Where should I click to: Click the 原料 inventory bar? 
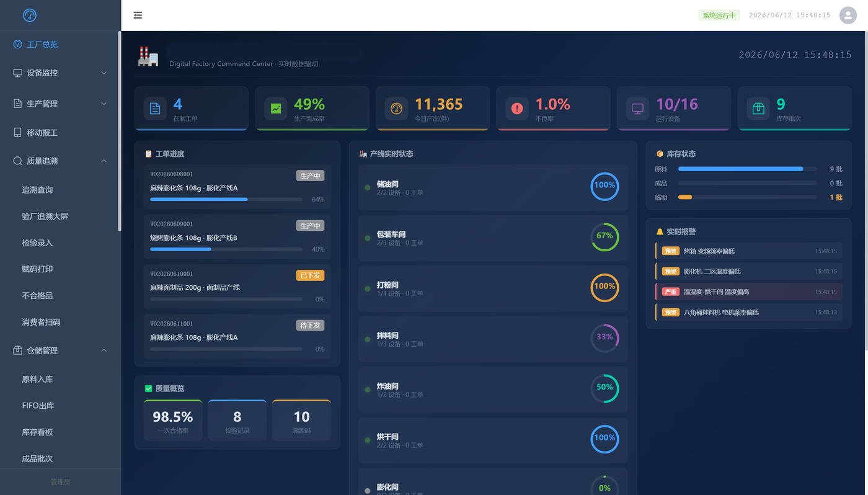point(747,169)
